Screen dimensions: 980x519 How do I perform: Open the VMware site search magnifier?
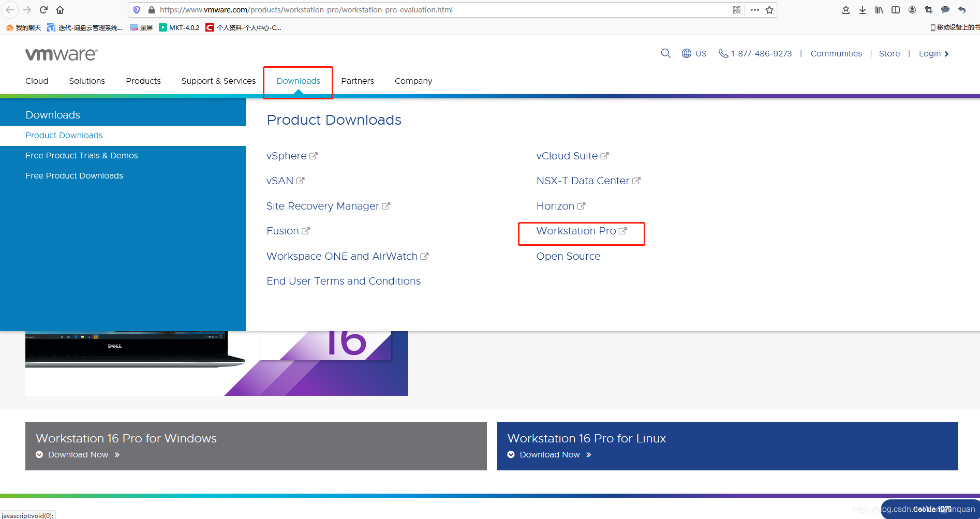666,53
